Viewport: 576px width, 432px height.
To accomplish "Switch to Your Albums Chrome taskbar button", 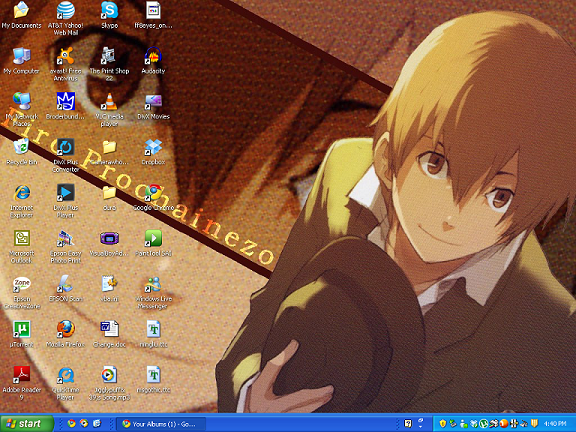I will click(x=161, y=424).
